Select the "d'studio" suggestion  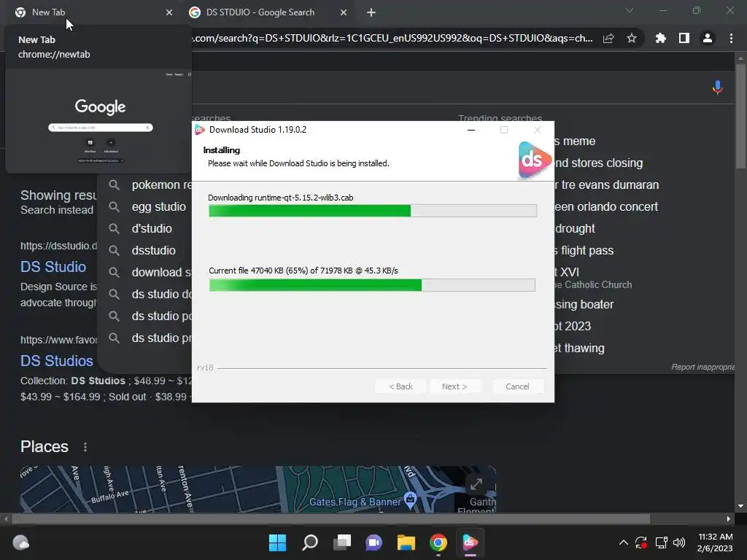[152, 228]
